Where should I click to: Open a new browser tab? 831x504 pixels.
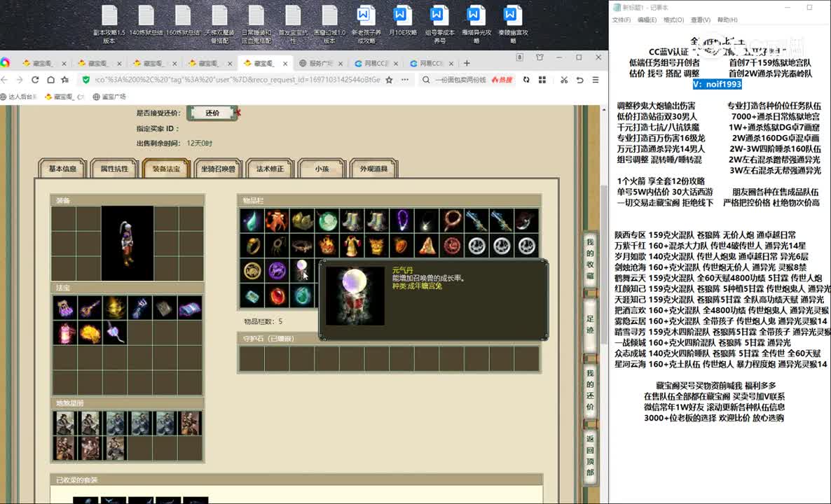pyautogui.click(x=467, y=63)
